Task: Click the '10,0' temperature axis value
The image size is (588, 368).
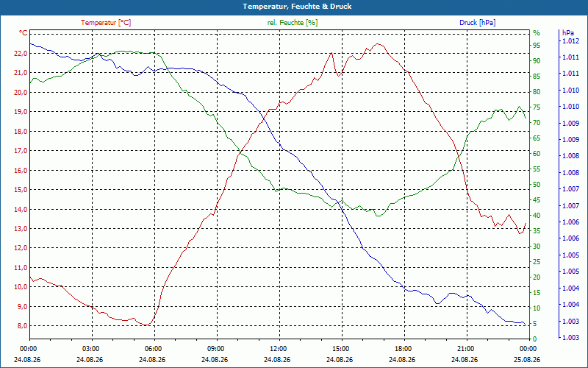Action: point(21,287)
